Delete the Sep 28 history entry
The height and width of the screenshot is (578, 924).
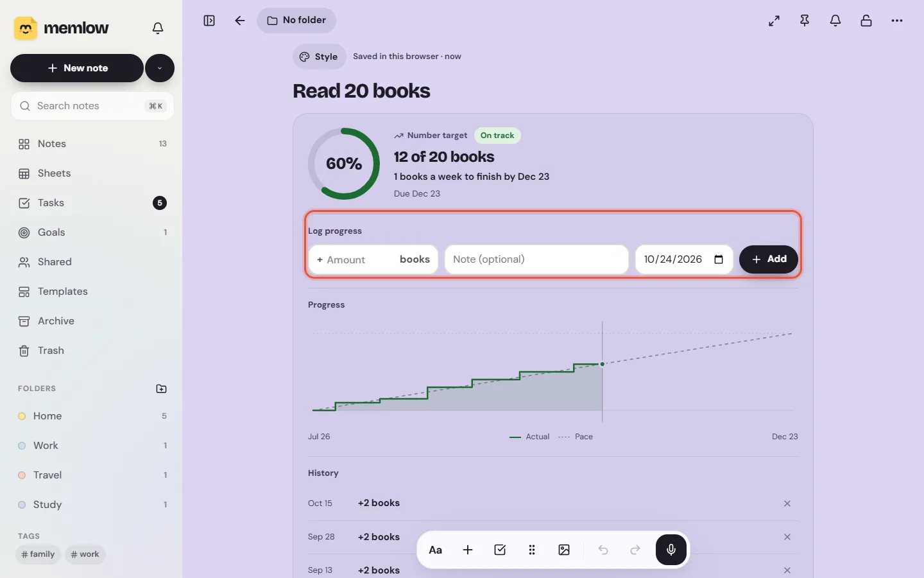[x=787, y=537]
